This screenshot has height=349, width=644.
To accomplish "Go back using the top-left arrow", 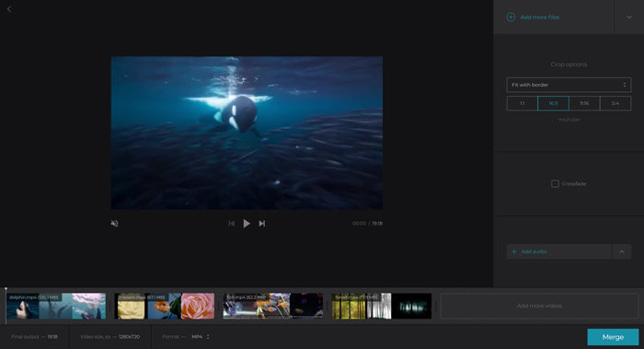I will tap(9, 9).
